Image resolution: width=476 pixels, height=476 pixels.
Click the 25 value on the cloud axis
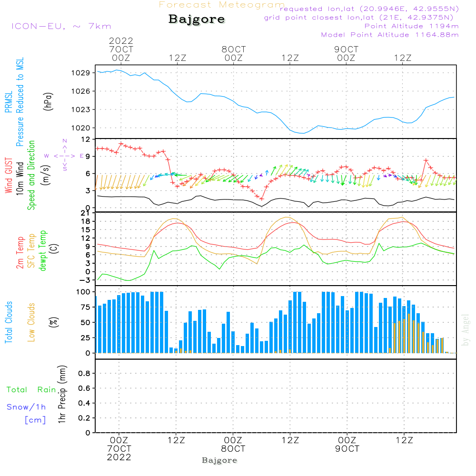click(x=86, y=337)
